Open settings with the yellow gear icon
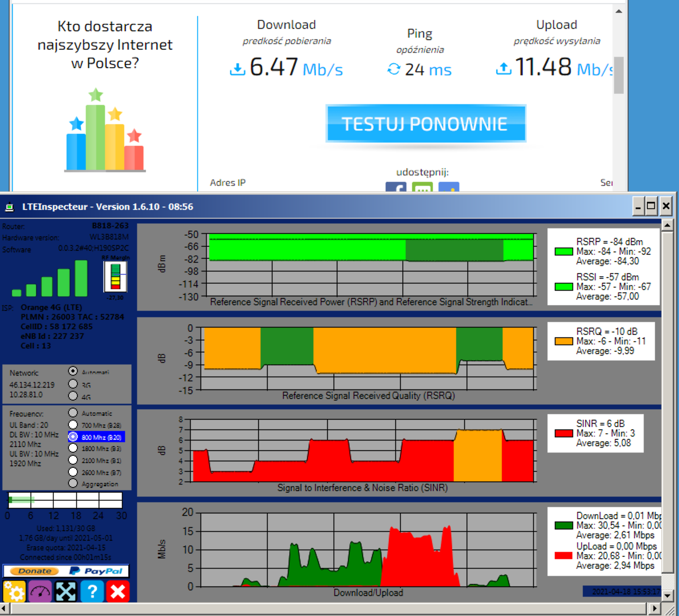This screenshot has width=679, height=616. tap(14, 591)
